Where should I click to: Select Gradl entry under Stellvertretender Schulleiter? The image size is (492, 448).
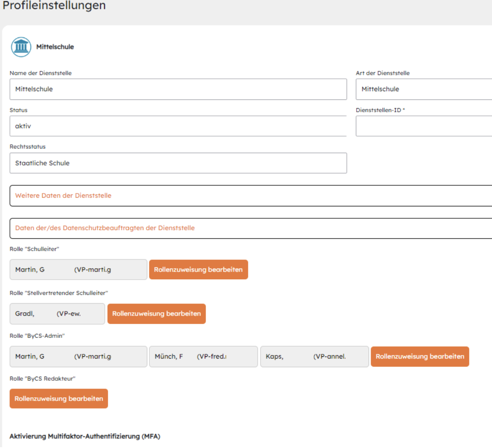point(57,314)
